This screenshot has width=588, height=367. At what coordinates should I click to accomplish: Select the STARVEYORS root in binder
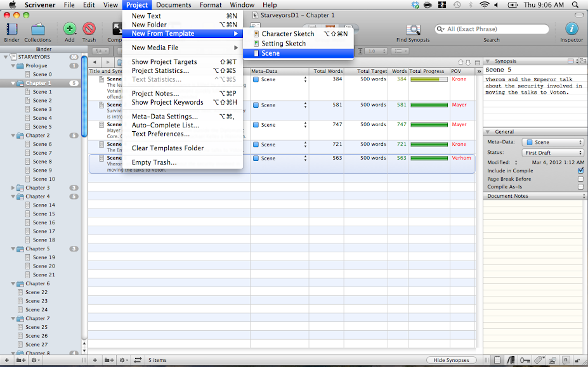(34, 57)
